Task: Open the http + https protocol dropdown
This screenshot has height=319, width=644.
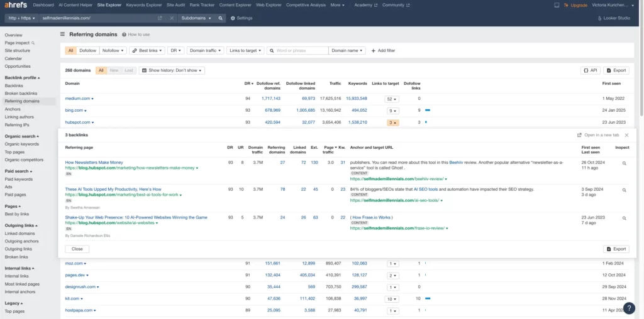Action: (x=22, y=18)
